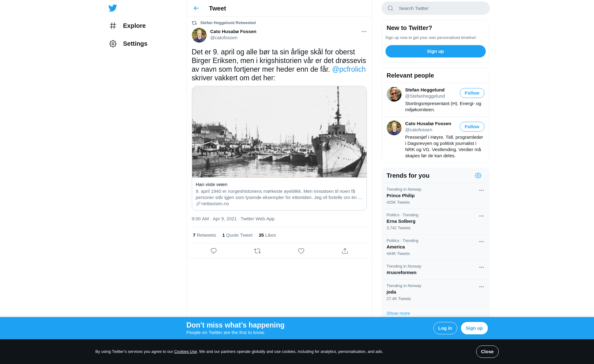Open the nettavisen.no article image
The height and width of the screenshot is (364, 594).
(x=279, y=132)
